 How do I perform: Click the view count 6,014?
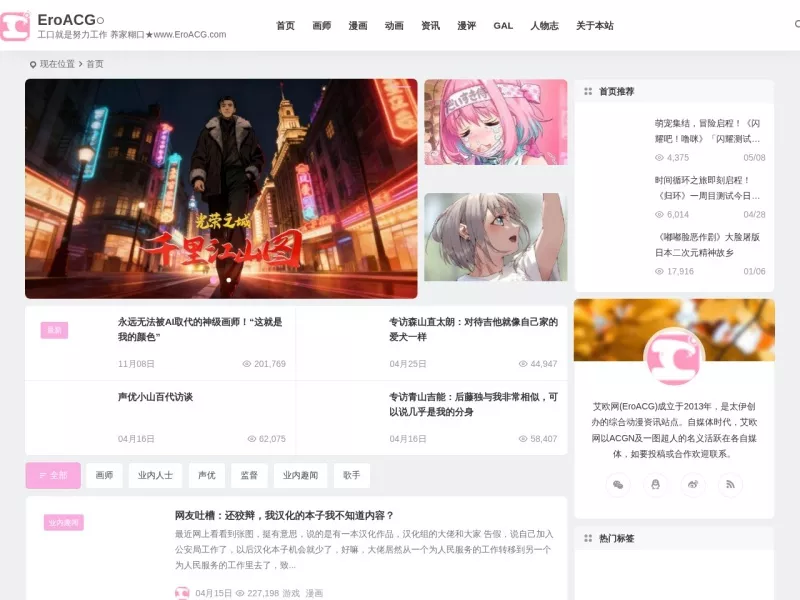pyautogui.click(x=678, y=215)
